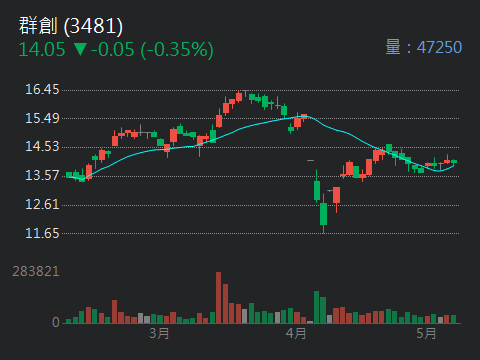Click the down-triangle change indicator

tap(80, 49)
